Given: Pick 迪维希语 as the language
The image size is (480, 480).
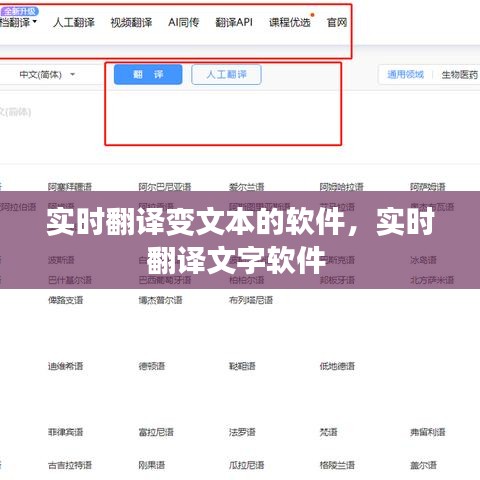Looking at the screenshot, I should click(x=66, y=366).
